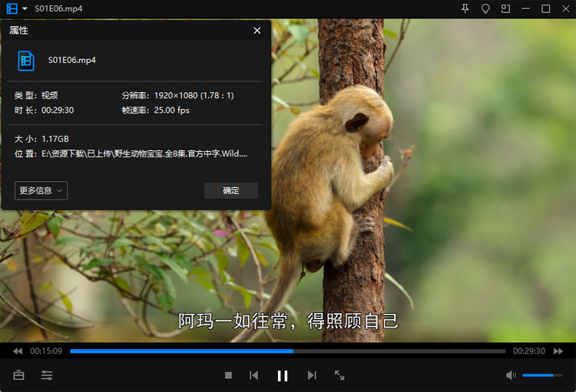Close the 属性 properties dialog
The image size is (576, 392).
[x=257, y=31]
